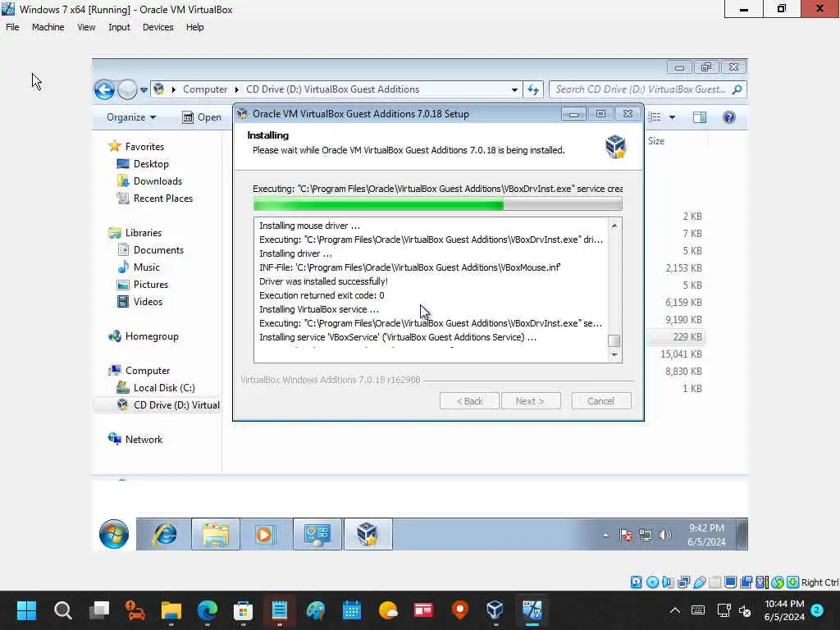Click the Search CD Drive input field

(x=640, y=89)
